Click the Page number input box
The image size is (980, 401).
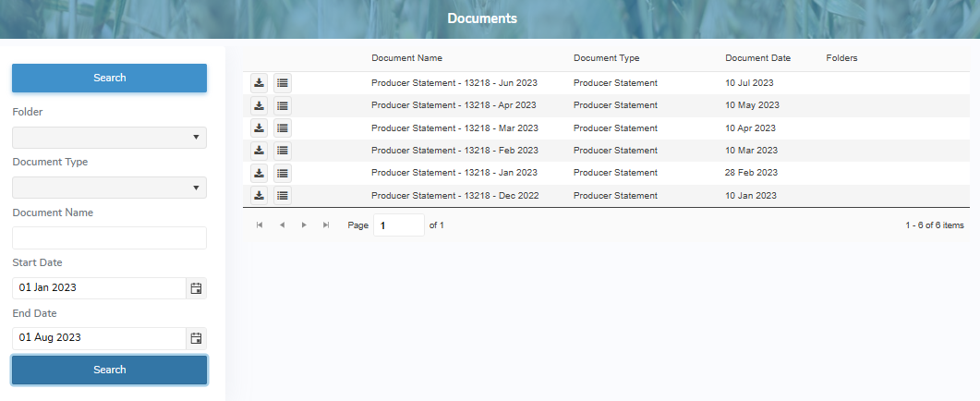(x=398, y=225)
